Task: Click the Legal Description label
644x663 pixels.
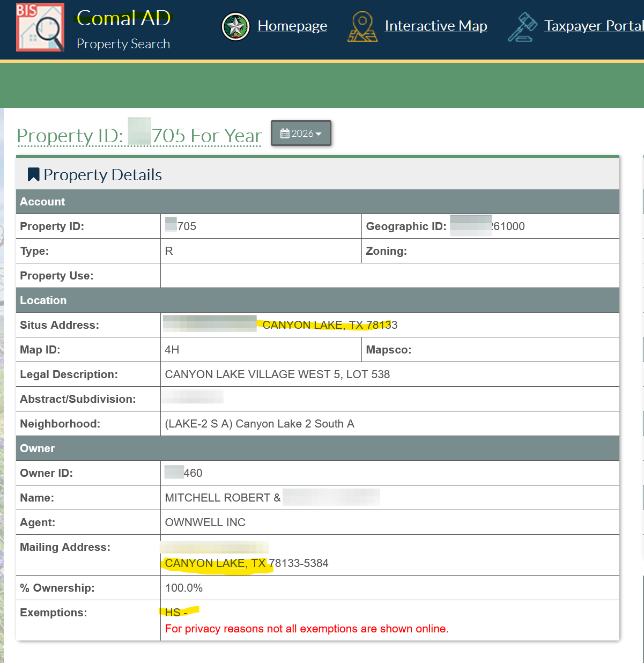Action: (x=69, y=374)
